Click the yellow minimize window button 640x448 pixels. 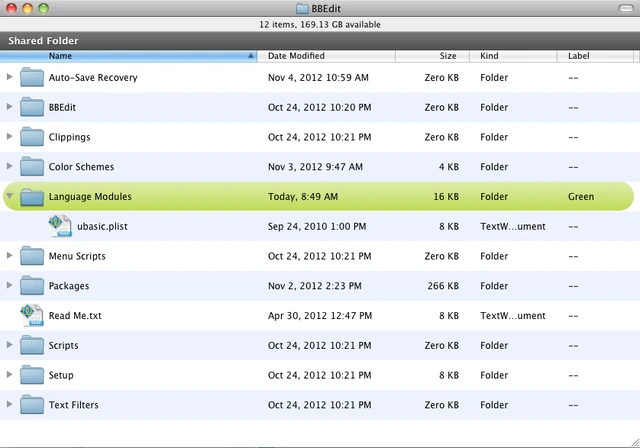pyautogui.click(x=27, y=8)
